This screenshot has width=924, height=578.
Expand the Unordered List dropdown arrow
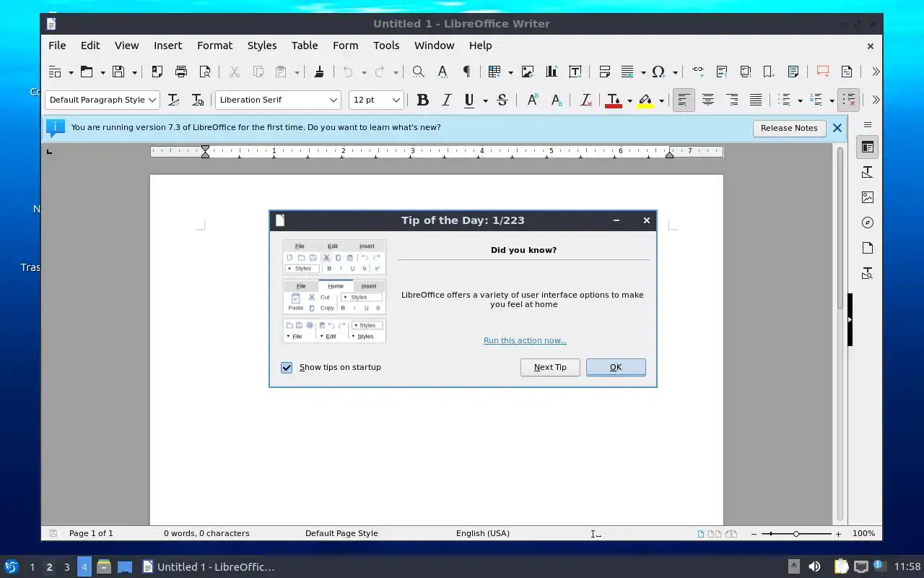coord(800,100)
